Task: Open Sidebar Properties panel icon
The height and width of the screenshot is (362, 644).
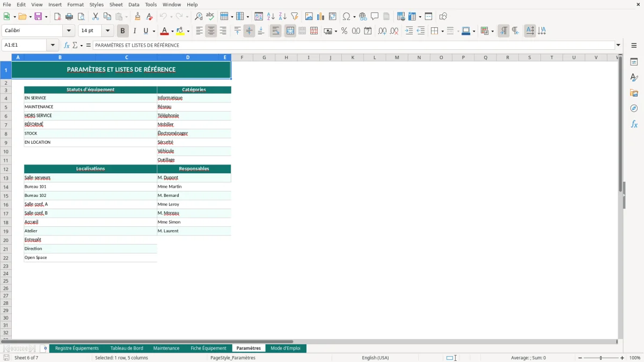Action: coord(634,62)
